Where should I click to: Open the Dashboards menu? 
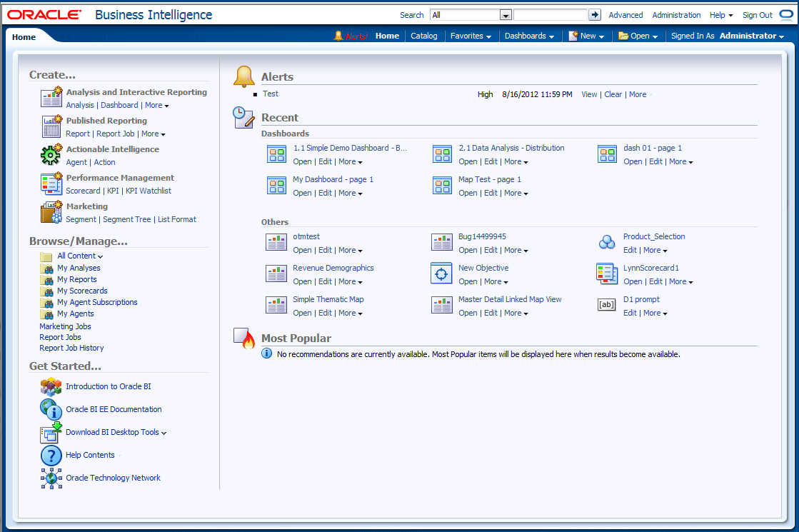[529, 36]
